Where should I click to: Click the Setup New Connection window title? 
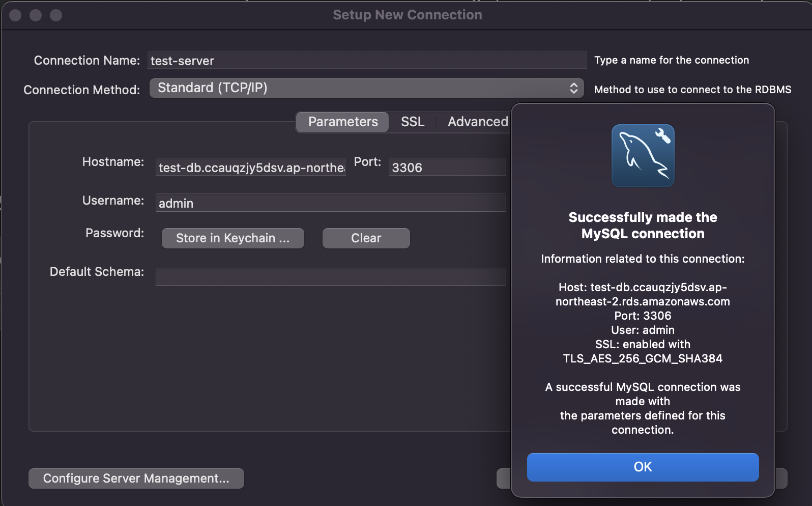[408, 15]
